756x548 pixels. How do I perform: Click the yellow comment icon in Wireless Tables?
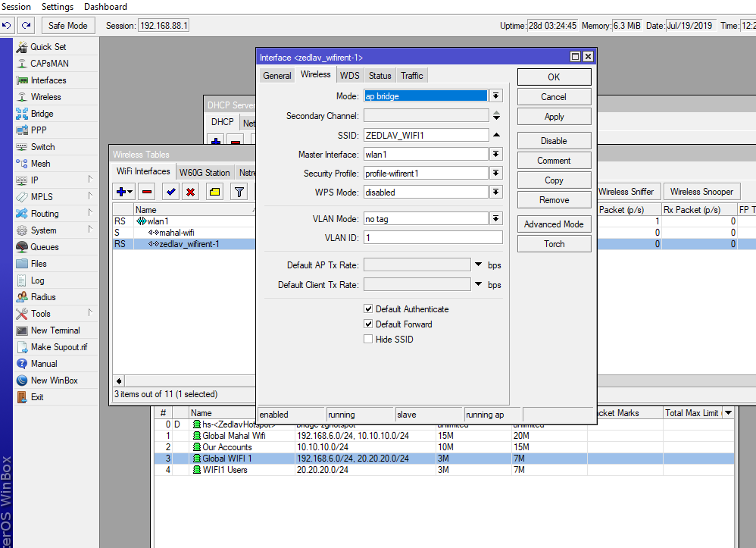pyautogui.click(x=214, y=192)
